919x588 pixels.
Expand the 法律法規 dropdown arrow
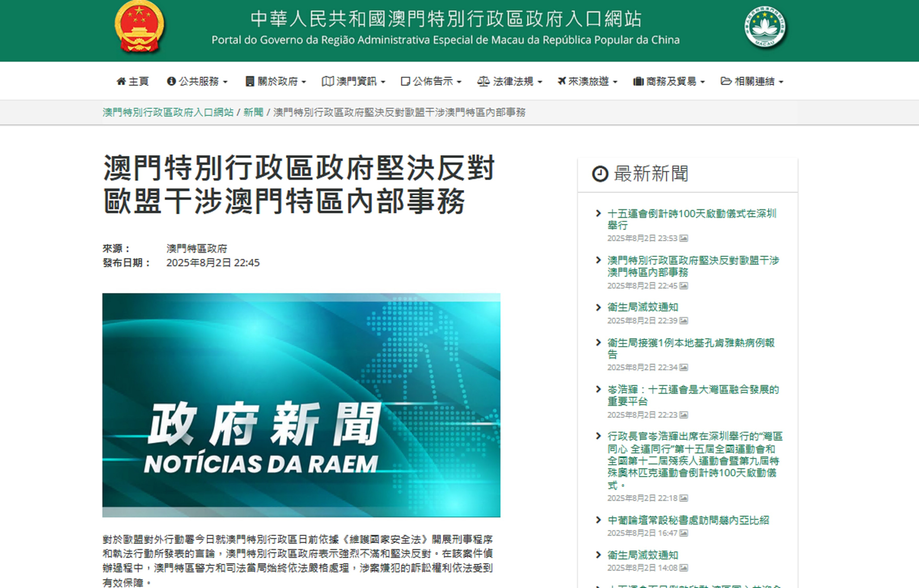coord(540,82)
